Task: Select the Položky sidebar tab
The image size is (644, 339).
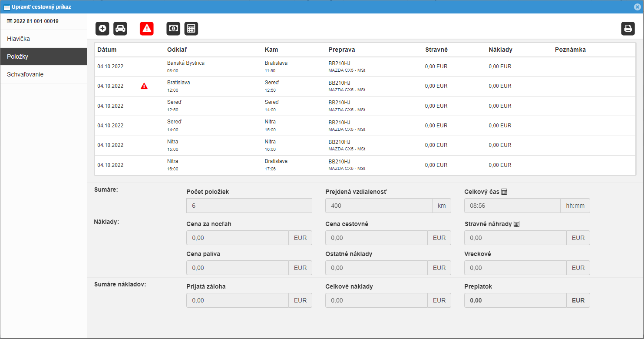Action: [x=43, y=56]
